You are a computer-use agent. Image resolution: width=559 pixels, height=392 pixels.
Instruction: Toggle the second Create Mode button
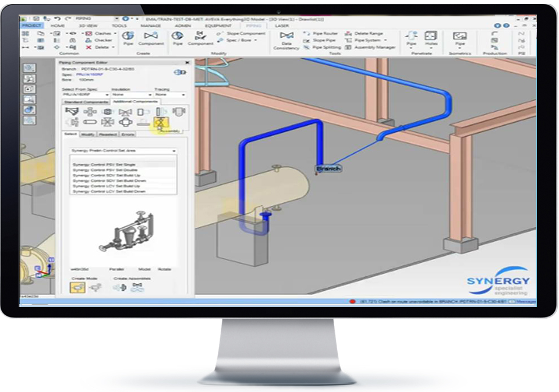coord(95,287)
